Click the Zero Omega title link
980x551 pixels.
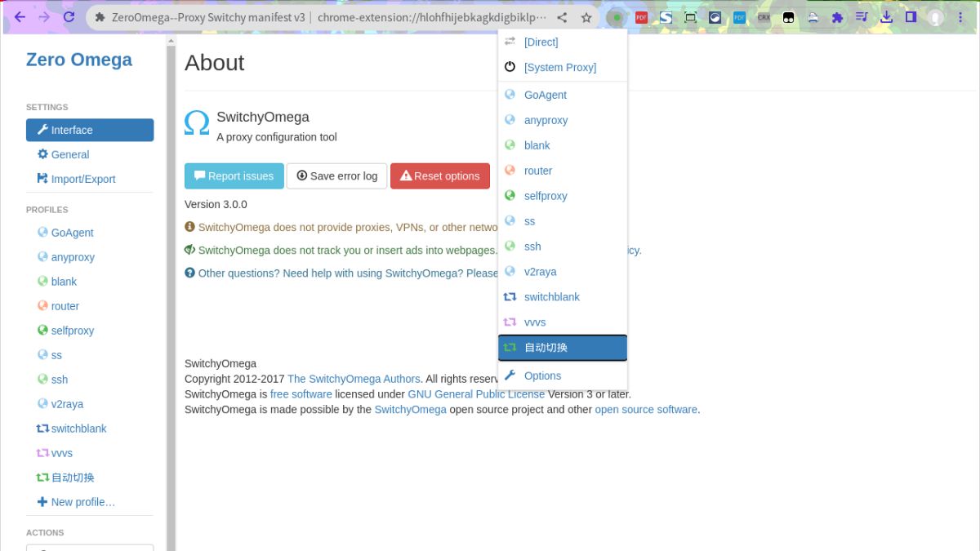pos(79,60)
